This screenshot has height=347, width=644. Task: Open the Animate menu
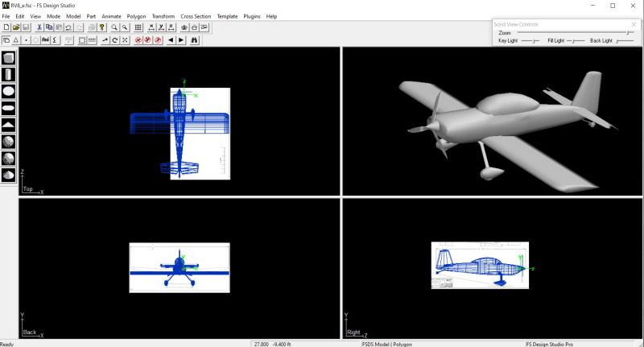[x=111, y=16]
